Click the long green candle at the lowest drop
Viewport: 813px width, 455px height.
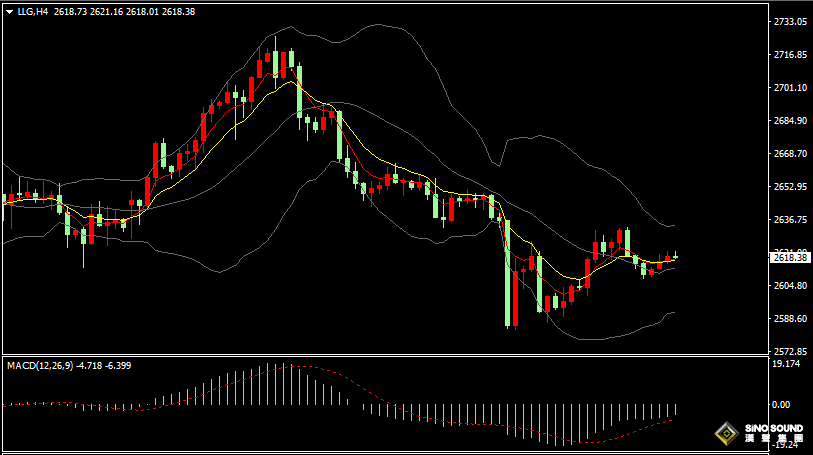508,274
